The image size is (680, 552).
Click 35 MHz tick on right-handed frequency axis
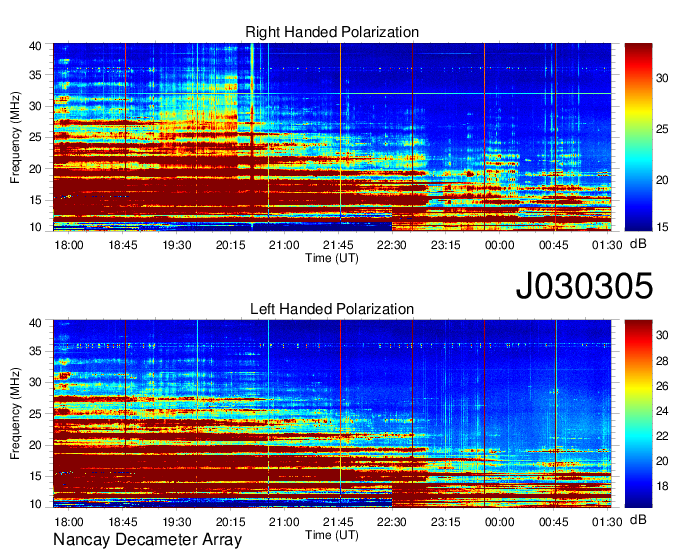click(x=35, y=75)
